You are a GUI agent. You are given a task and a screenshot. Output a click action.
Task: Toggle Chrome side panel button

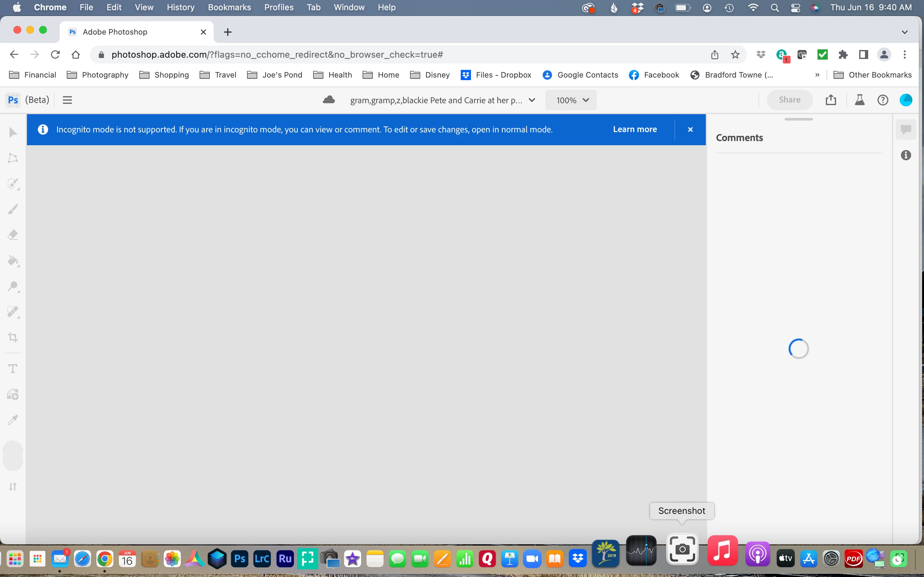tap(863, 54)
